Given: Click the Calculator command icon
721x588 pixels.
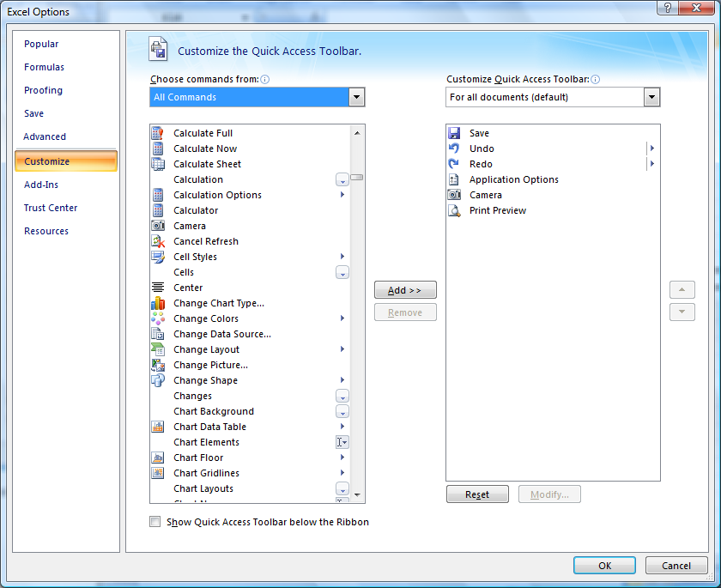Looking at the screenshot, I should coord(158,210).
